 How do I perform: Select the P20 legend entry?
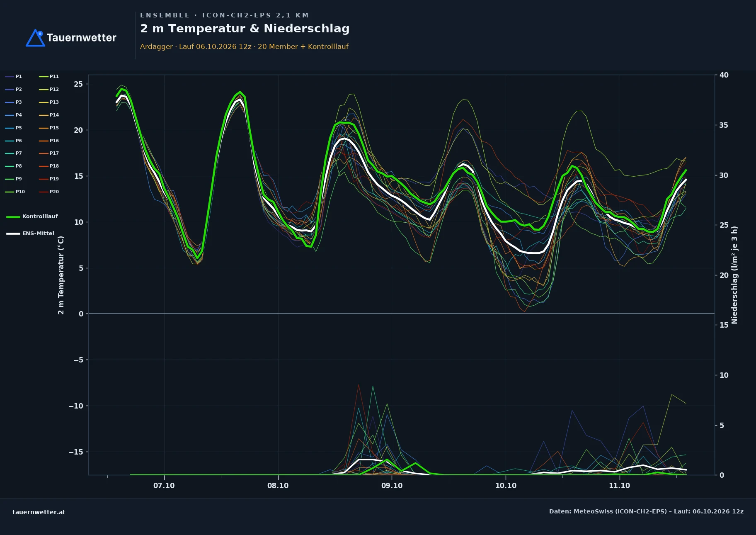(x=49, y=192)
